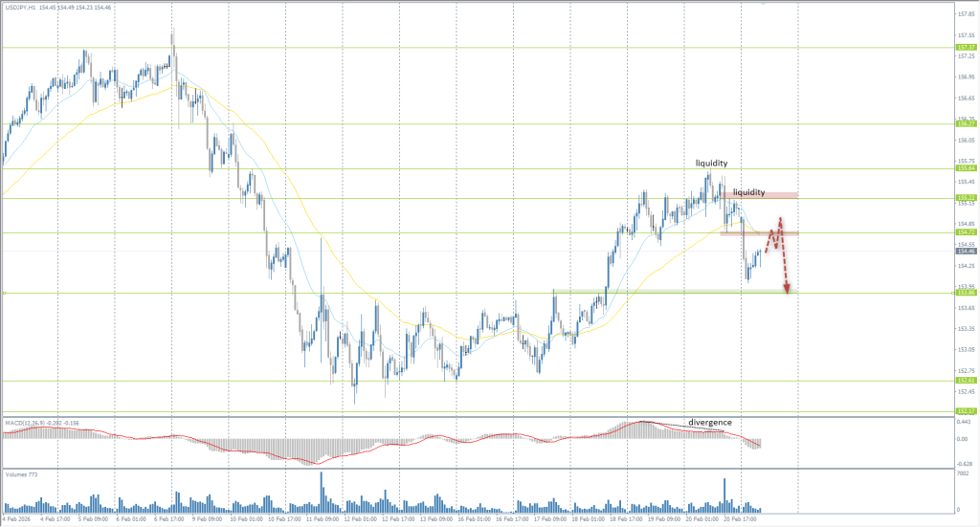
Task: Click the 152.61 price level tag
Action: click(x=966, y=381)
